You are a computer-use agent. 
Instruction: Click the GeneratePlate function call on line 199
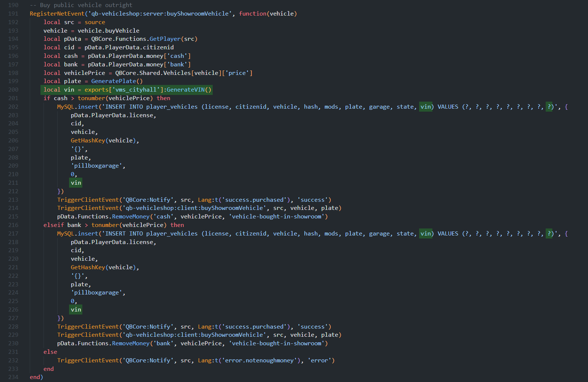(114, 81)
